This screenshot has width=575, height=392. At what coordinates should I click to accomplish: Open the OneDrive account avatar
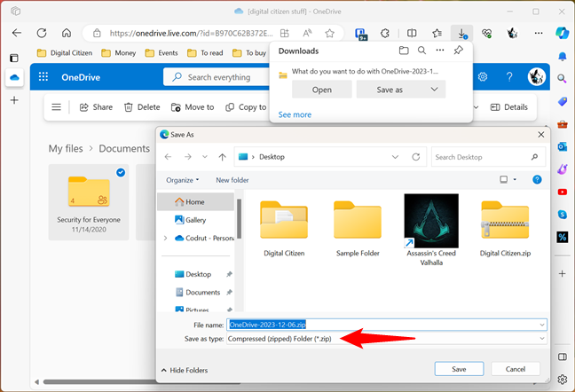[x=537, y=76]
